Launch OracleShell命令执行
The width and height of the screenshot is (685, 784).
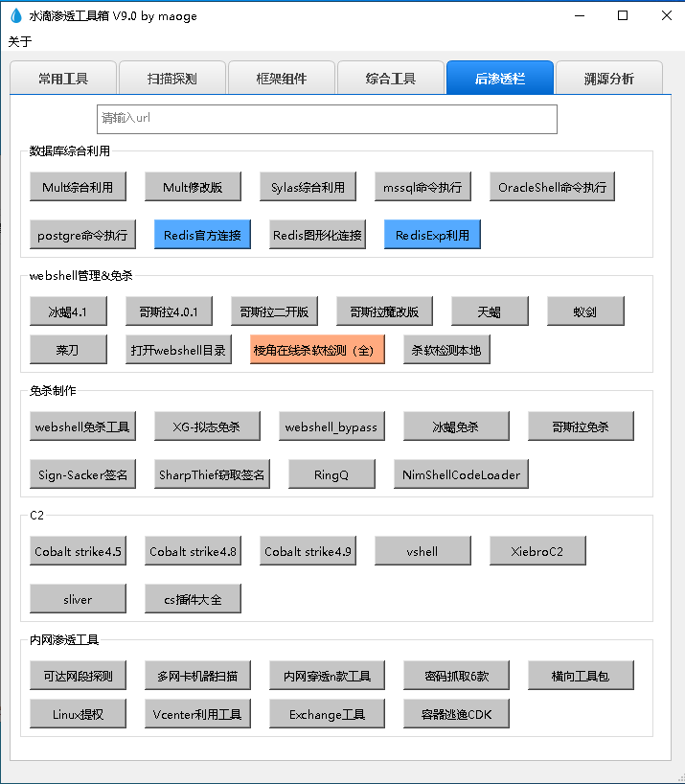tap(552, 187)
